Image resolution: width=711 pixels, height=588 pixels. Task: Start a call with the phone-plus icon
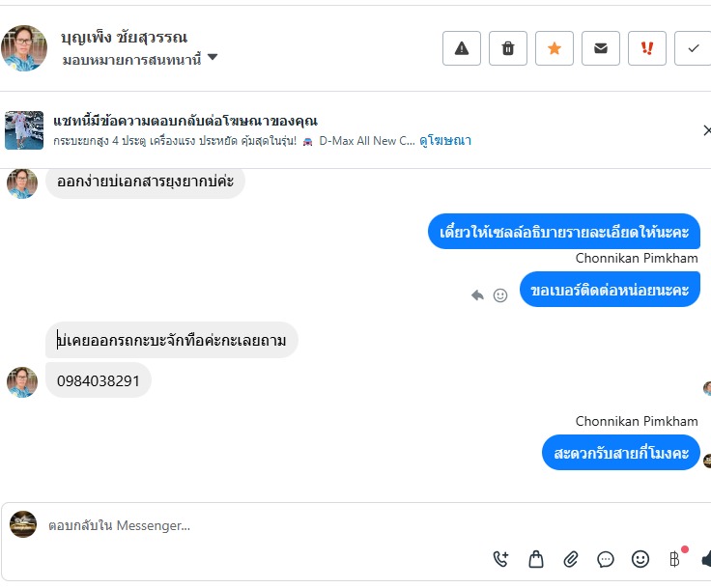[500, 558]
